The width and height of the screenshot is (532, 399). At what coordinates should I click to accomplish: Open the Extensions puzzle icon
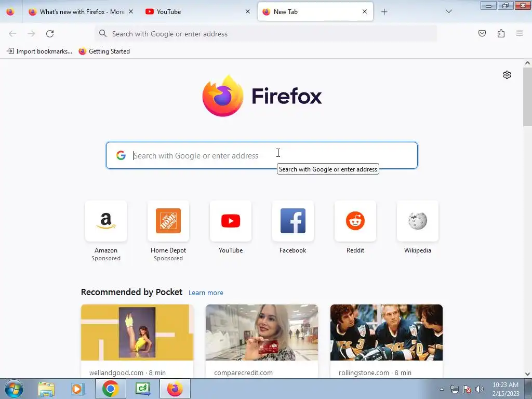[x=501, y=33]
